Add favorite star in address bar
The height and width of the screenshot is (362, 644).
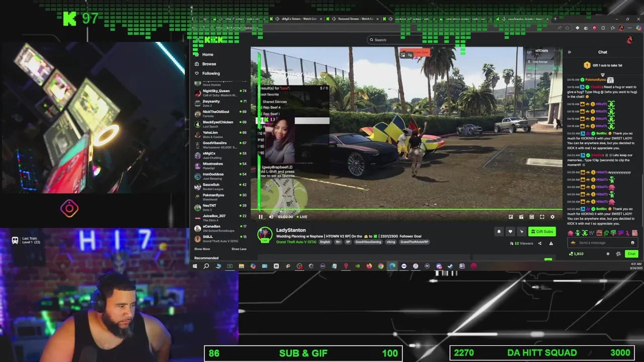pos(568,28)
